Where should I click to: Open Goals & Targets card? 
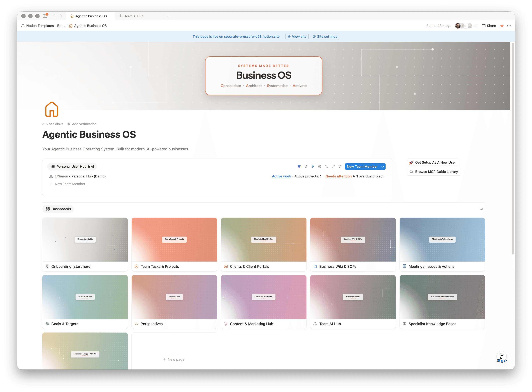point(85,302)
